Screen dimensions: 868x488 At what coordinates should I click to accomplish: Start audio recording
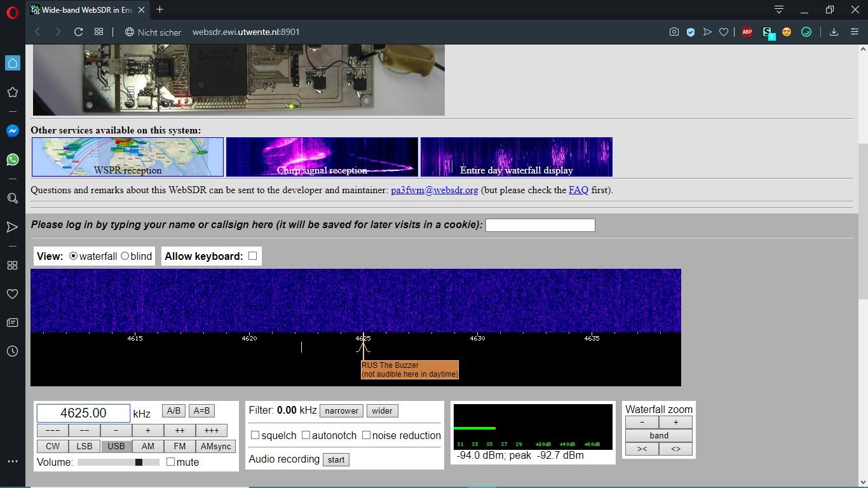tap(336, 459)
